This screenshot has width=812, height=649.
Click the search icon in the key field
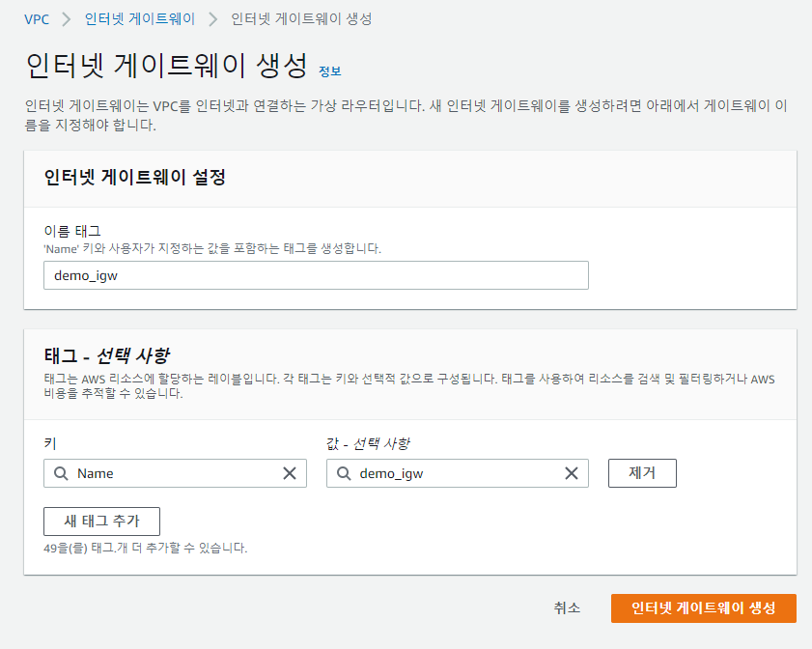[x=61, y=473]
